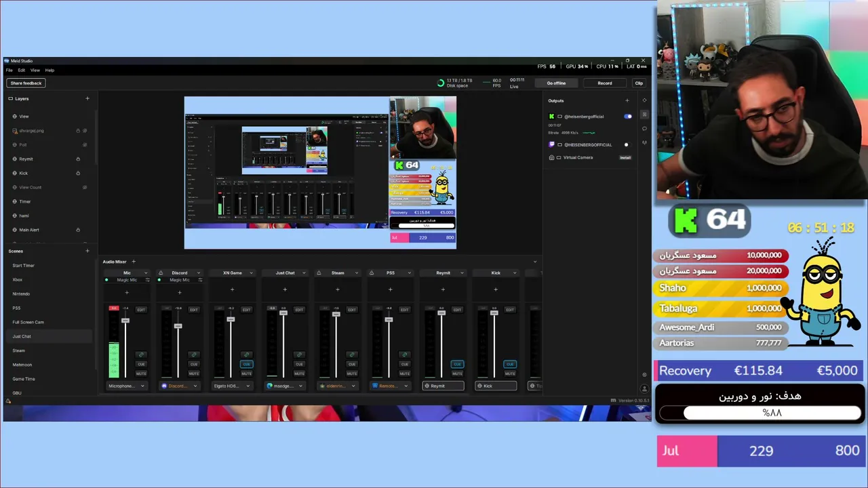This screenshot has width=868, height=488.
Task: Select the Timer layer
Action: point(25,201)
